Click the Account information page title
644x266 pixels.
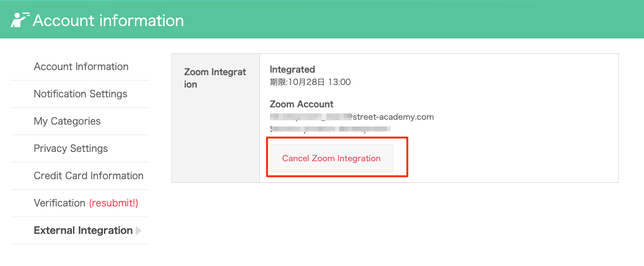point(108,20)
